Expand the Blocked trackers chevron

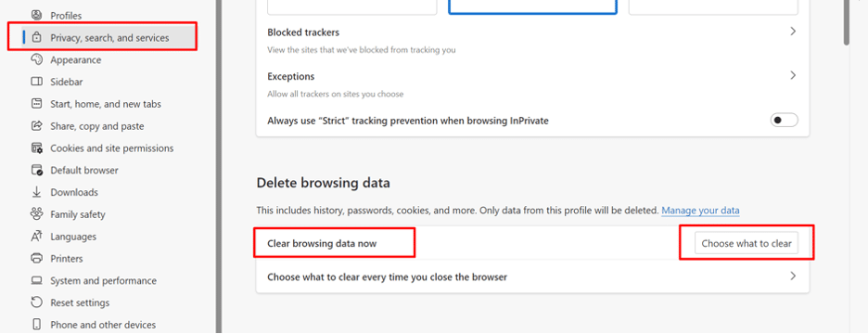click(793, 32)
